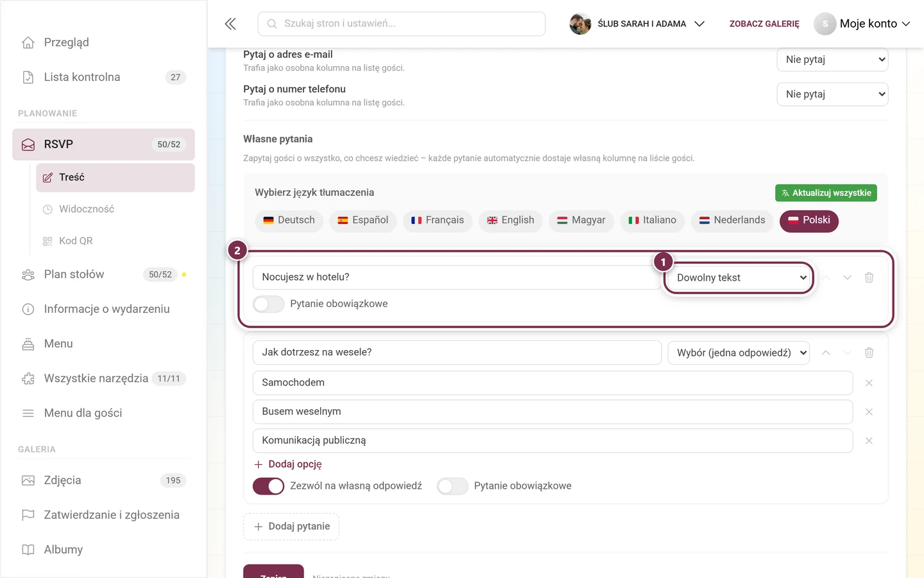Expand the 'Ślub Sarah i Adama' event switcher
The height and width of the screenshot is (578, 924).
click(x=637, y=24)
